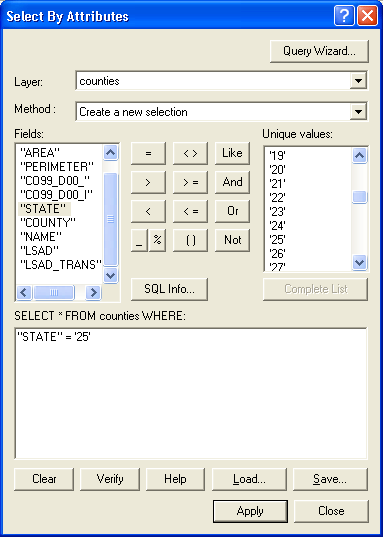Open SQL Info
Viewport: 383px width, 537px height.
169,289
